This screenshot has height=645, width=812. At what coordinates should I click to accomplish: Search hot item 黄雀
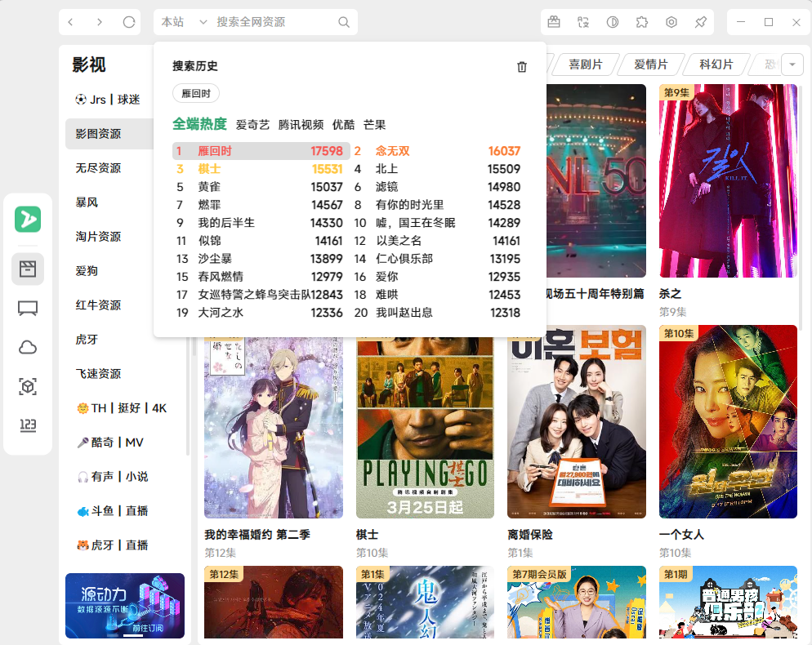(x=261, y=187)
